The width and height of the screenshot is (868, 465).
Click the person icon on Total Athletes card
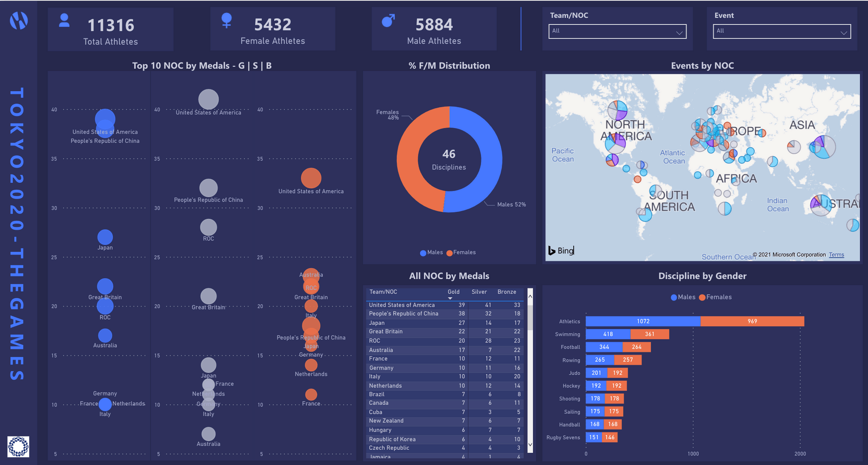[x=63, y=20]
